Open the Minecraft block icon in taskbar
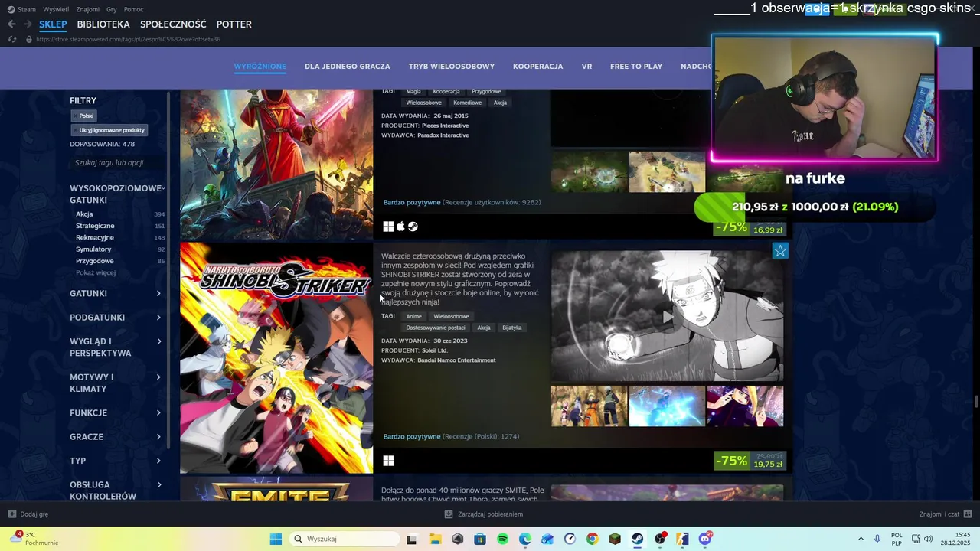980x551 pixels. point(615,539)
